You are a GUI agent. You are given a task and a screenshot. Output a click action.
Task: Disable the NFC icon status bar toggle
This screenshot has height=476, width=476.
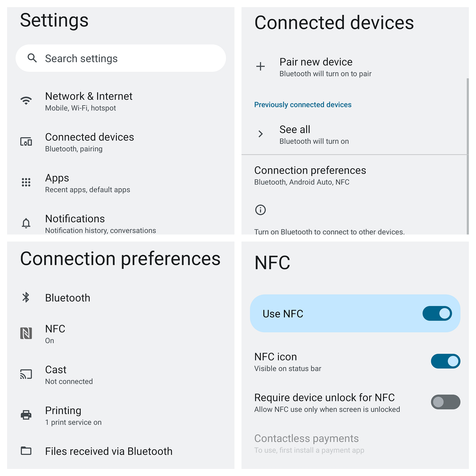pos(445,361)
